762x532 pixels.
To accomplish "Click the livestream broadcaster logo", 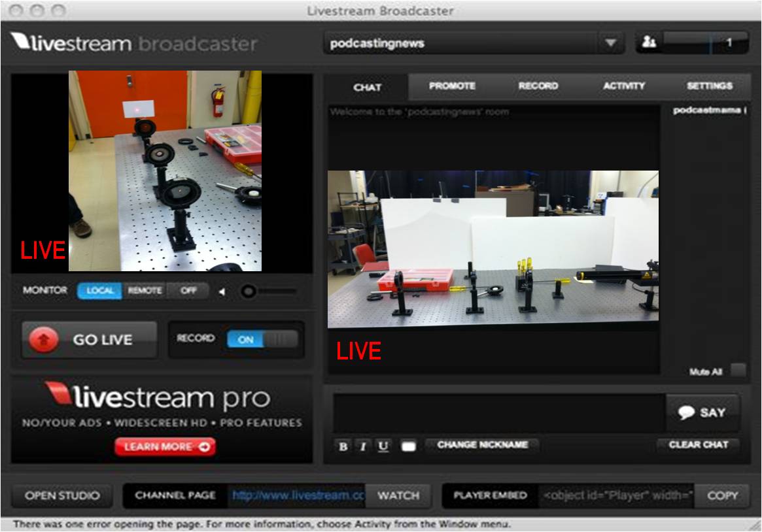I will [x=133, y=42].
